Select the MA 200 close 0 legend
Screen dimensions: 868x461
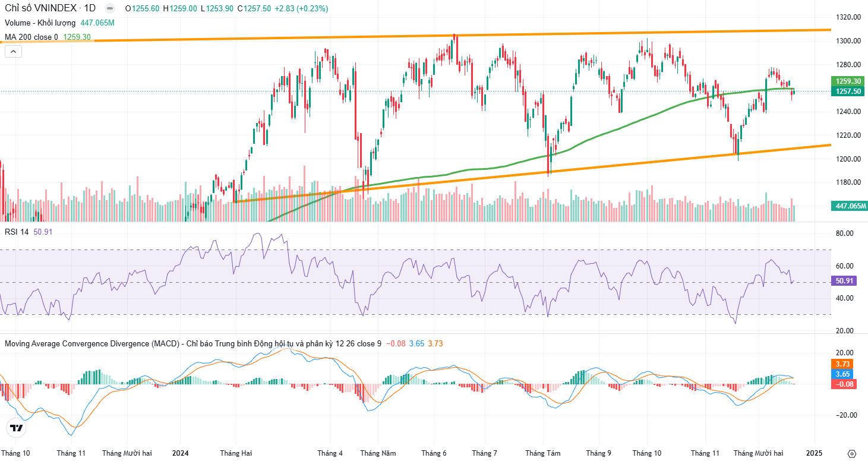tap(31, 37)
